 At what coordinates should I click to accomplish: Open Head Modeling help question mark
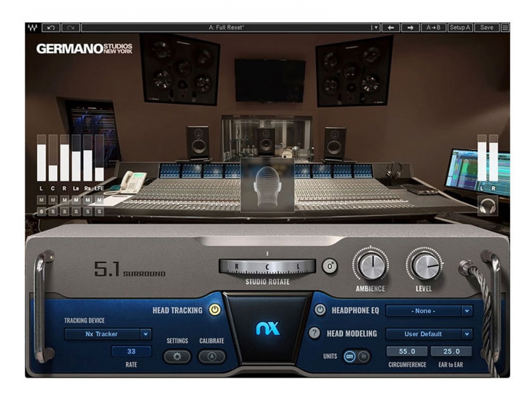pos(314,333)
